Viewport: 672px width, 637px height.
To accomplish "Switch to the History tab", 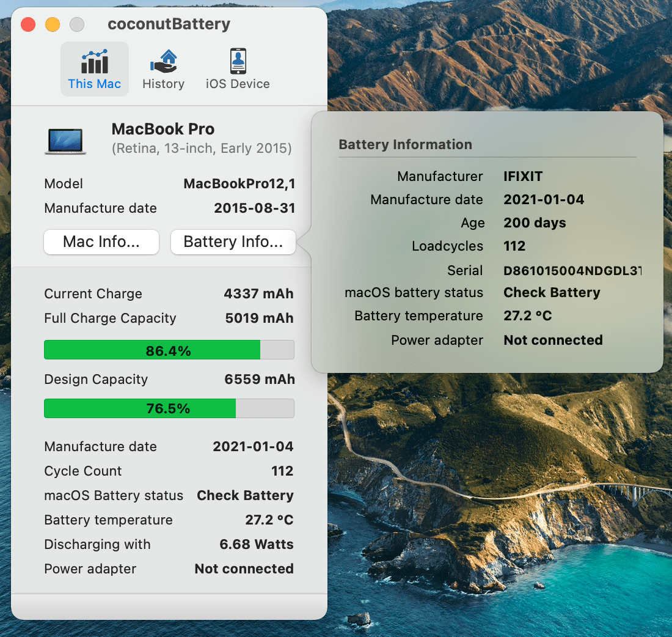I will pos(163,69).
